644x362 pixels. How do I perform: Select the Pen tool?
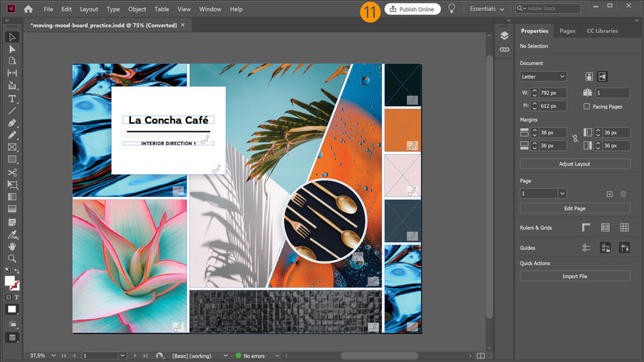[12, 123]
